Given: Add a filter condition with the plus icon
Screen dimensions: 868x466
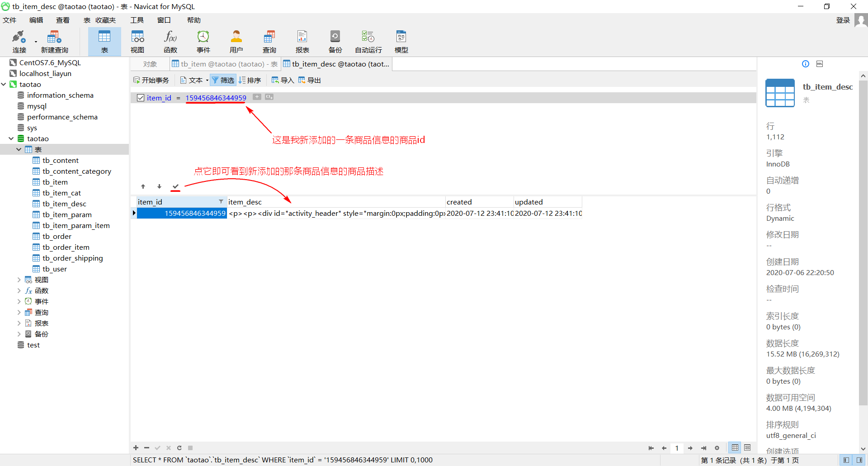Looking at the screenshot, I should (257, 97).
